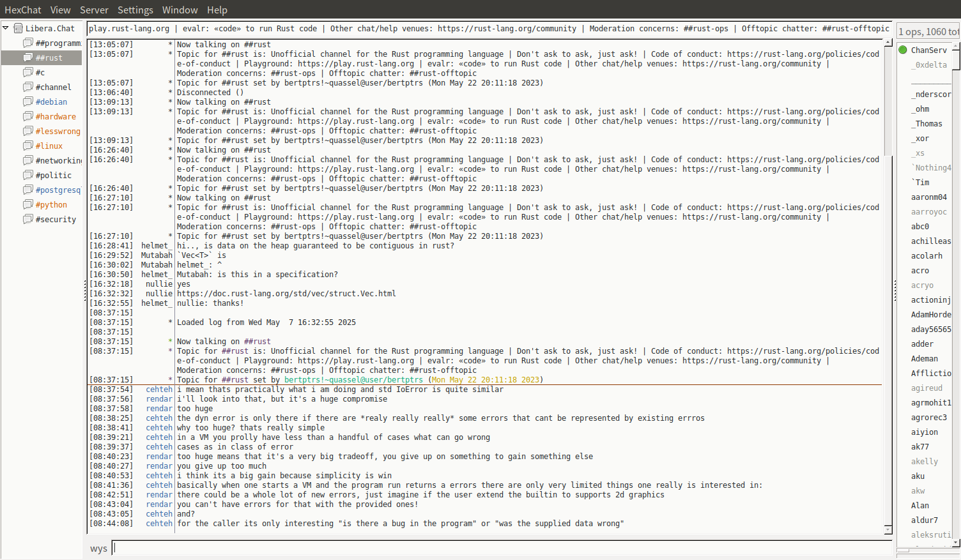Select user Alan in user list

pos(920,506)
